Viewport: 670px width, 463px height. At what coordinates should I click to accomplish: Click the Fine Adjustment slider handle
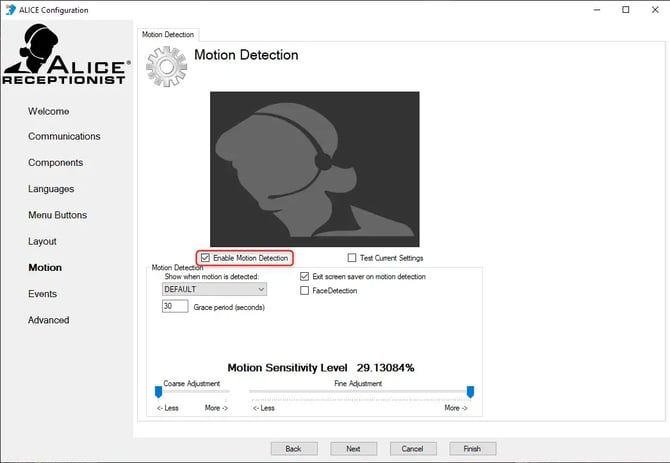point(470,392)
